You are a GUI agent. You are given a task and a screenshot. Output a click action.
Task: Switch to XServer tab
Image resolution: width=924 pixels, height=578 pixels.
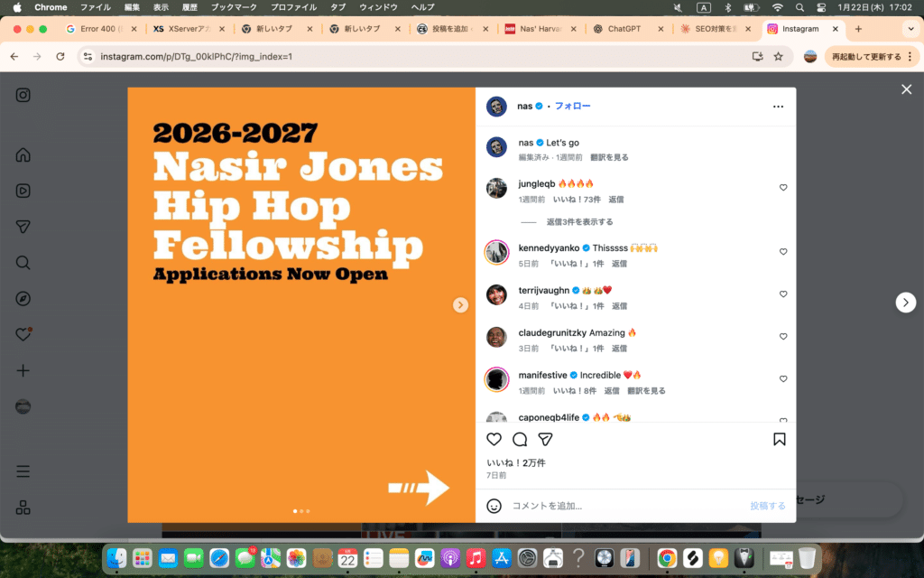(x=188, y=29)
